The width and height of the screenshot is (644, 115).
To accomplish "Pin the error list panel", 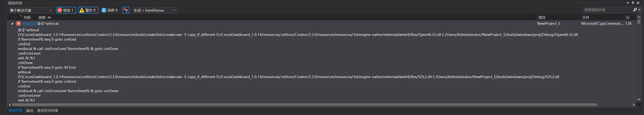I will (x=633, y=3).
